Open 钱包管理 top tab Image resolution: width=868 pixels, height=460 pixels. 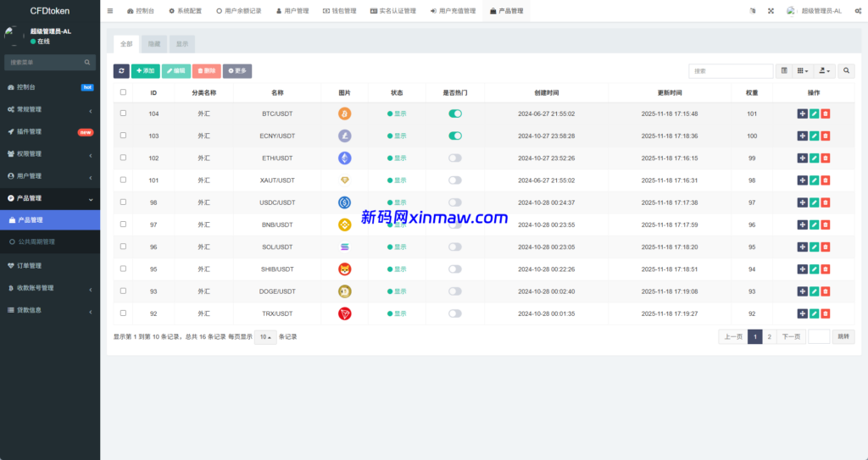[x=340, y=11]
